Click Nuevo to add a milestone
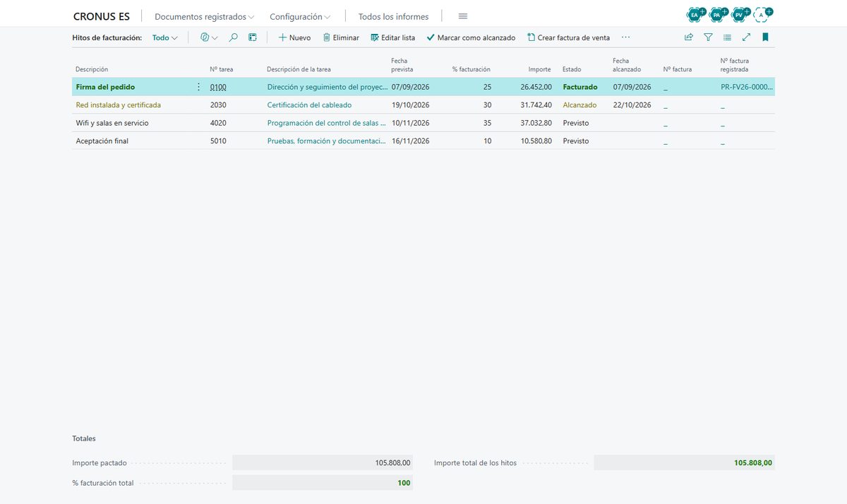The image size is (847, 504). [x=294, y=37]
